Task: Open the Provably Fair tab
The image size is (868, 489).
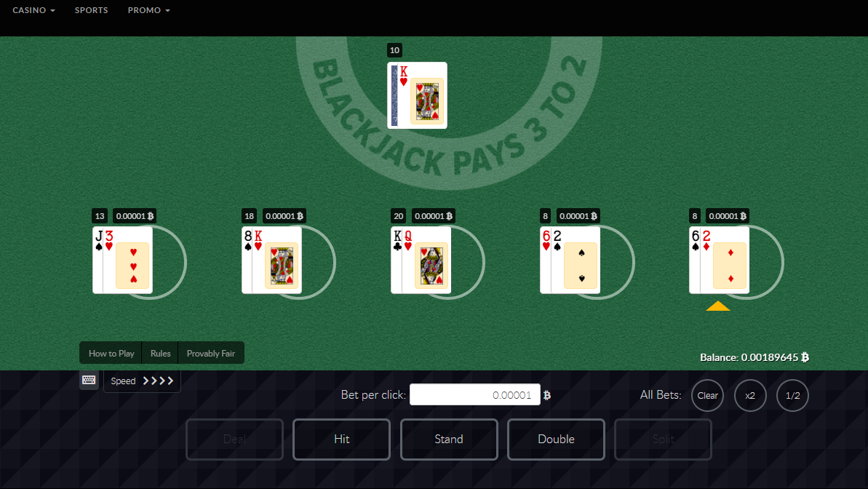Action: click(x=211, y=354)
